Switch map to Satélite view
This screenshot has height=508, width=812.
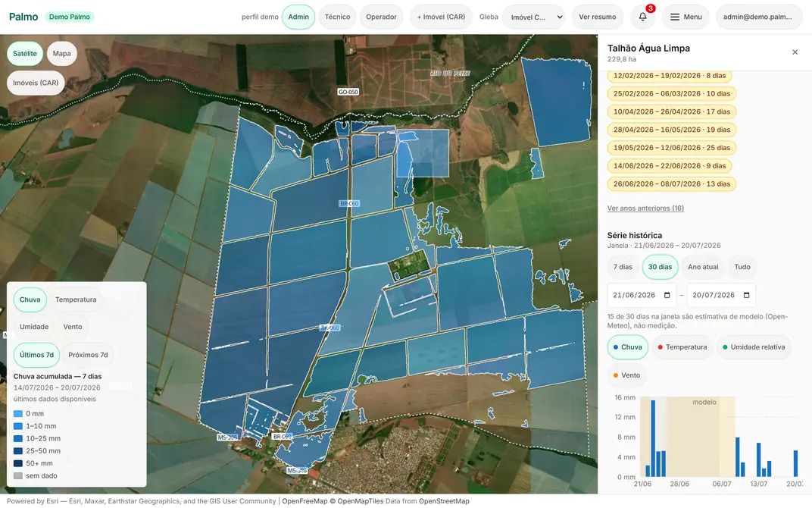coord(25,53)
